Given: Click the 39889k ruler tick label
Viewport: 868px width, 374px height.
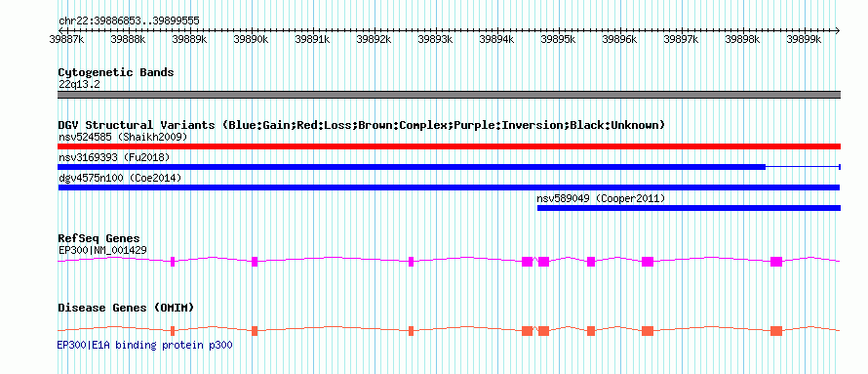Looking at the screenshot, I should [x=189, y=39].
